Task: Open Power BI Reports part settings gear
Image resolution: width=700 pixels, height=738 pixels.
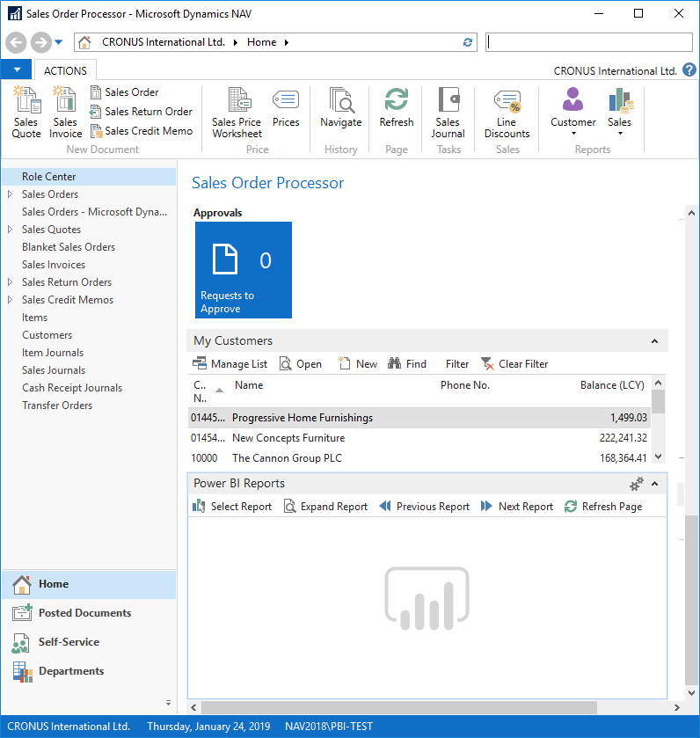Action: (x=637, y=484)
